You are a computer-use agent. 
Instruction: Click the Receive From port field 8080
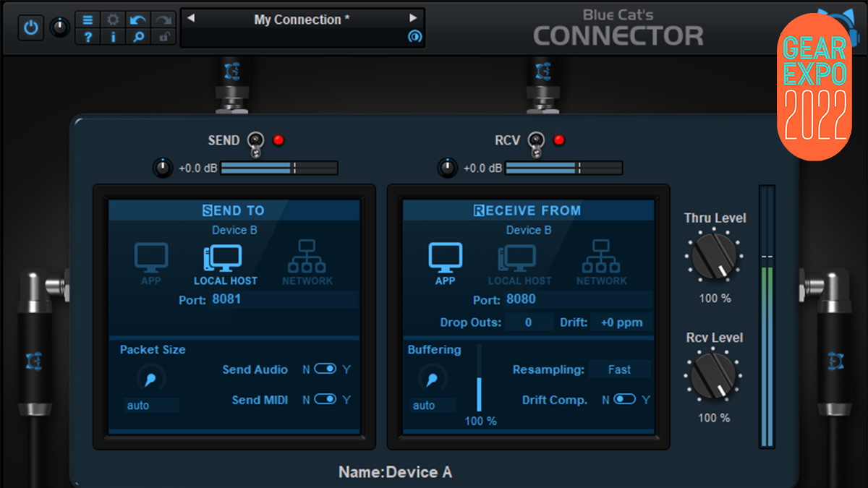[577, 299]
